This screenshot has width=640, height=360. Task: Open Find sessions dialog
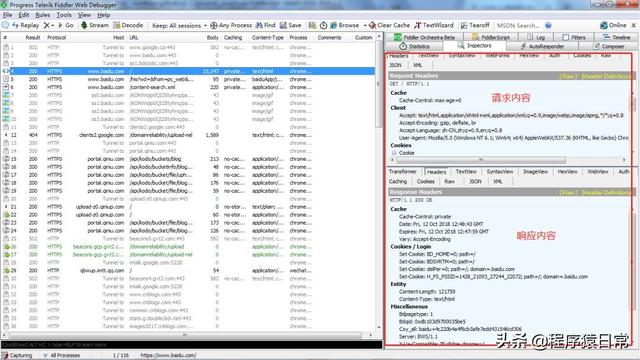click(265, 25)
